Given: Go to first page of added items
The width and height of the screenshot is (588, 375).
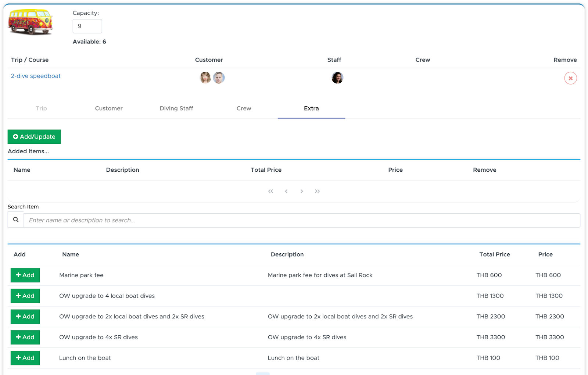Looking at the screenshot, I should 270,191.
